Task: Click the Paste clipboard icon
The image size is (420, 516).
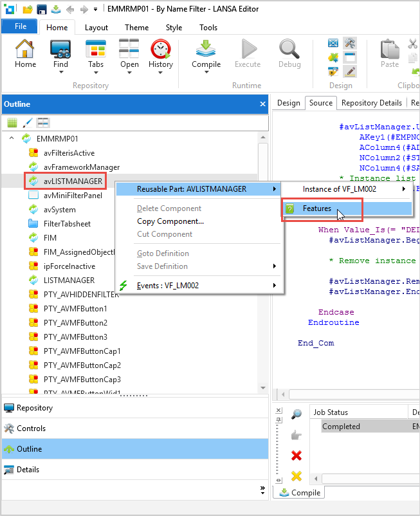Action: [x=390, y=49]
